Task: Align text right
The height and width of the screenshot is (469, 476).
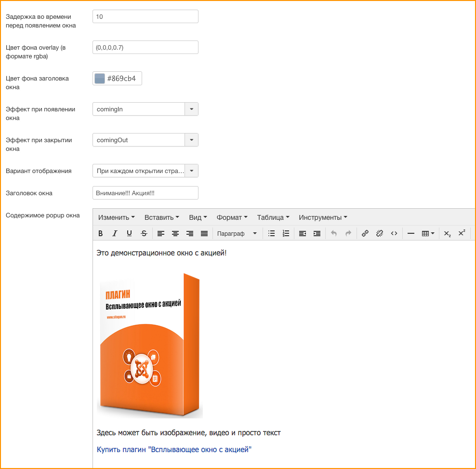Action: [x=190, y=233]
